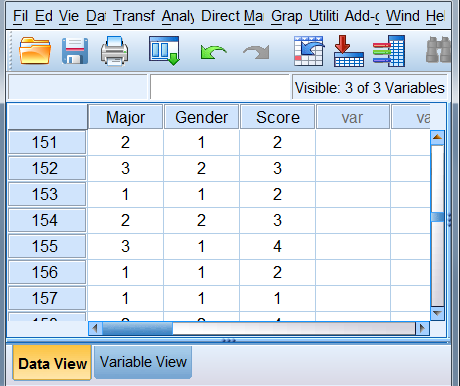Select the Gender column header
460x386 pixels.
coord(201,117)
